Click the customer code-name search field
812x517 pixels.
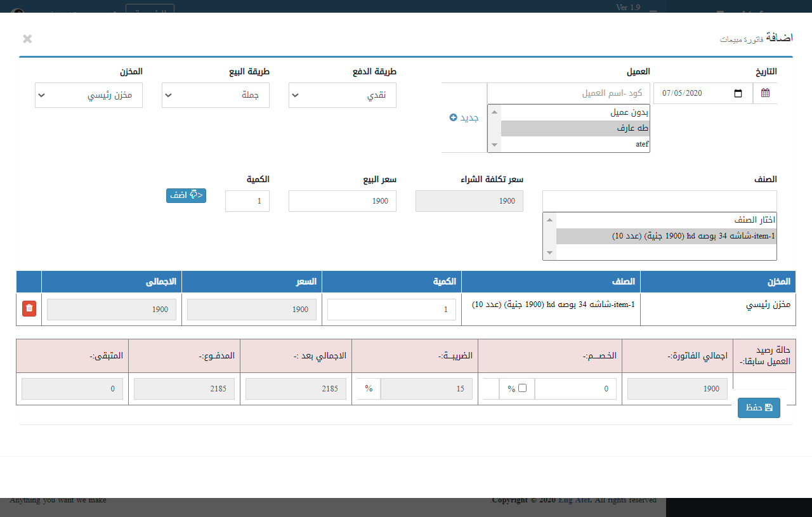[x=569, y=93]
